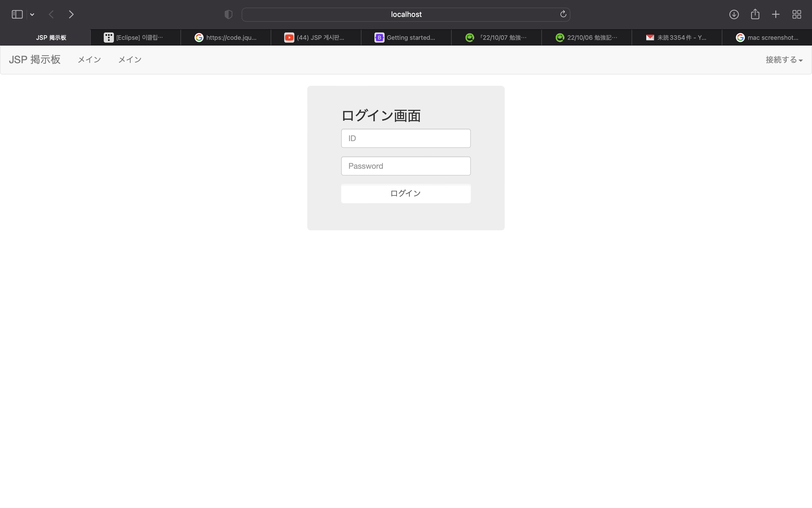Switch to the https://code.jqu... tab
The width and height of the screenshot is (812, 508).
[226, 38]
